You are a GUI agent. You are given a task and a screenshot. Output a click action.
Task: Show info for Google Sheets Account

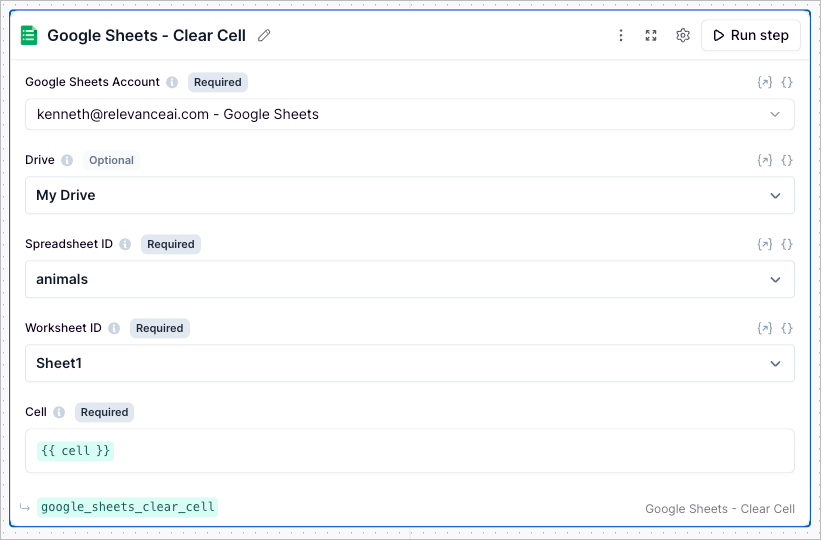pos(172,82)
